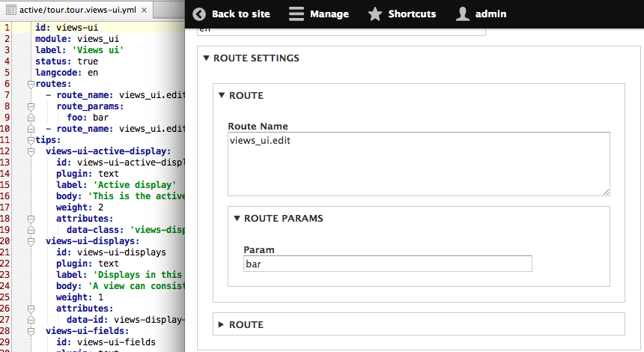Collapse the expanded Route fieldset
Screen dimensions: 644x352
[x=222, y=95]
